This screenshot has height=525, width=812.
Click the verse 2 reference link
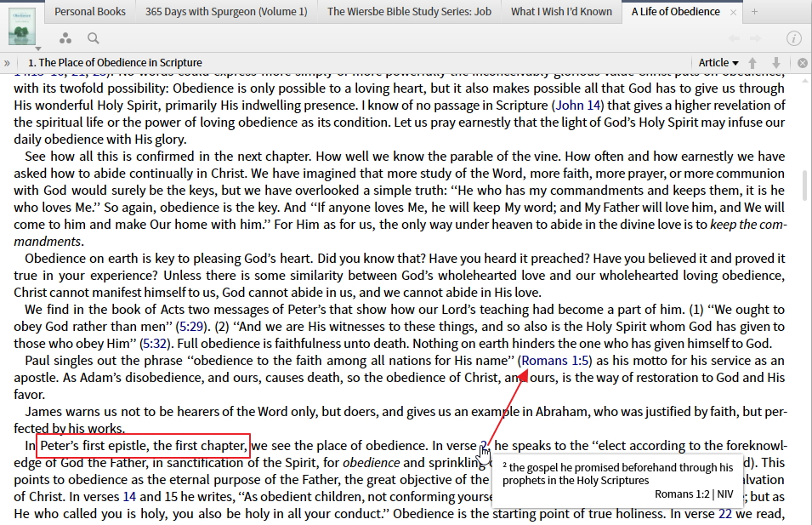tap(484, 446)
